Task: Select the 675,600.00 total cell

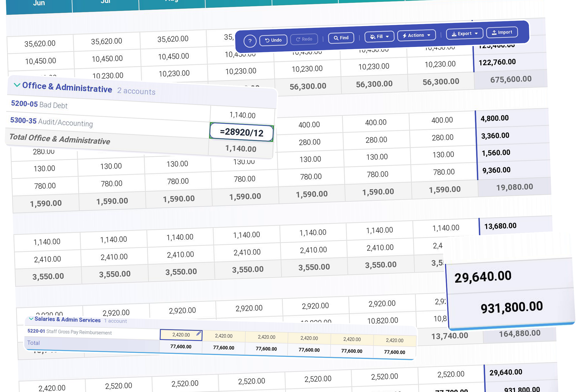Action: tap(511, 79)
